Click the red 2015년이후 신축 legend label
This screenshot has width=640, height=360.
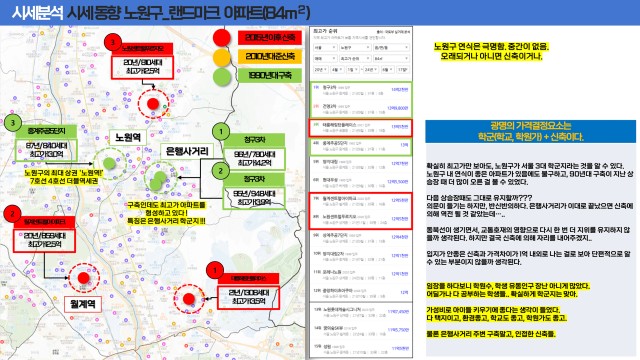[x=270, y=38]
